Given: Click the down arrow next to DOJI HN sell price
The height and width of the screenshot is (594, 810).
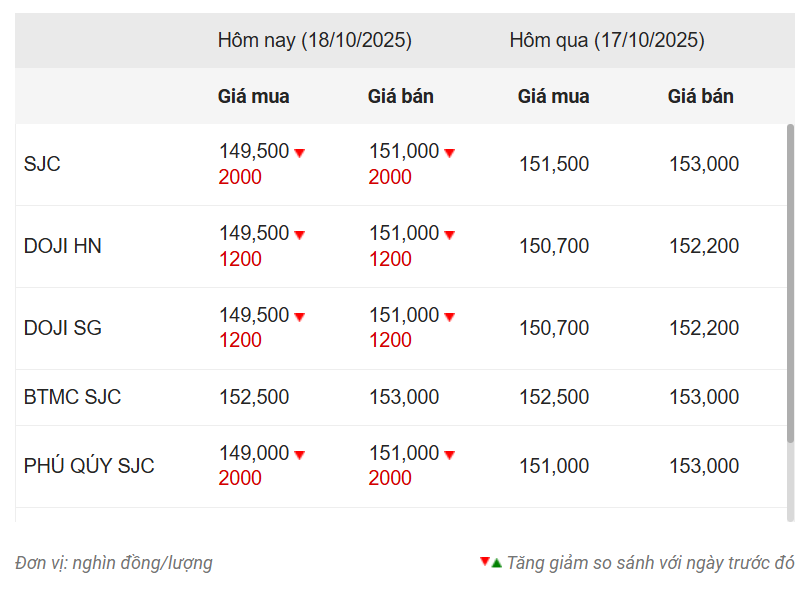Looking at the screenshot, I should pyautogui.click(x=449, y=235).
